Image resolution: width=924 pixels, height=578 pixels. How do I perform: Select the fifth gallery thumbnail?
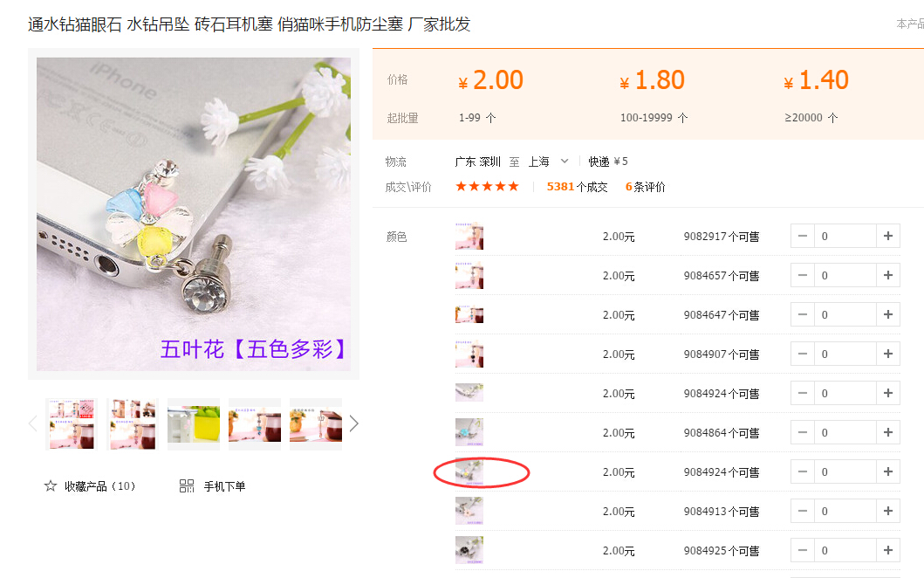tap(316, 424)
